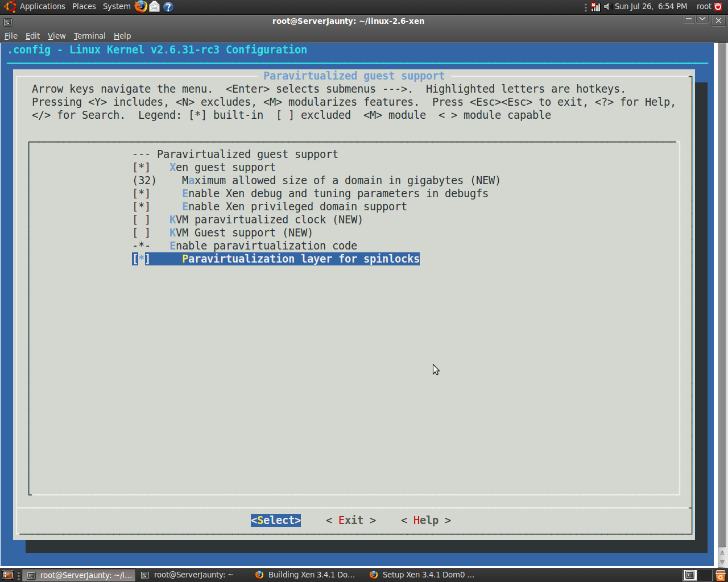Screen dimensions: 728x582
Task: Click the < Help > button in dialog
Action: pyautogui.click(x=426, y=521)
